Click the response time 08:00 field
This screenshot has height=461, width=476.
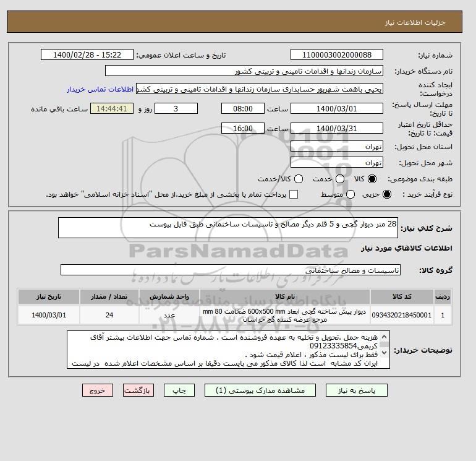[x=243, y=108]
